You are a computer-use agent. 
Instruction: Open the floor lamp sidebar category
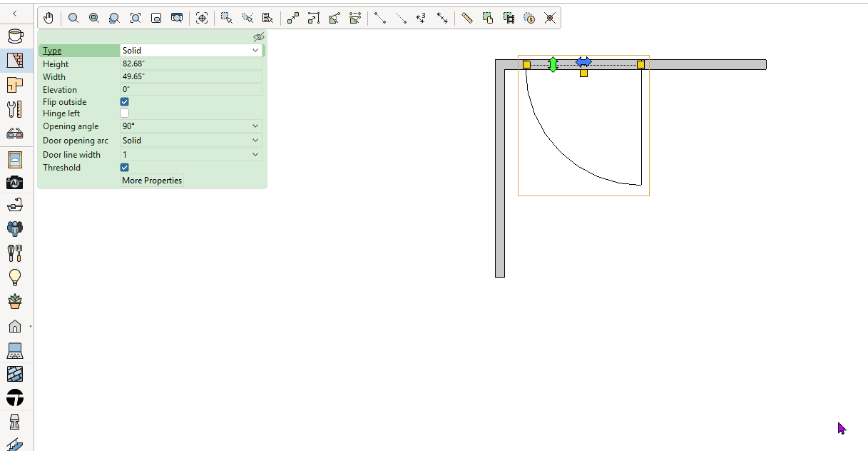coord(15,421)
